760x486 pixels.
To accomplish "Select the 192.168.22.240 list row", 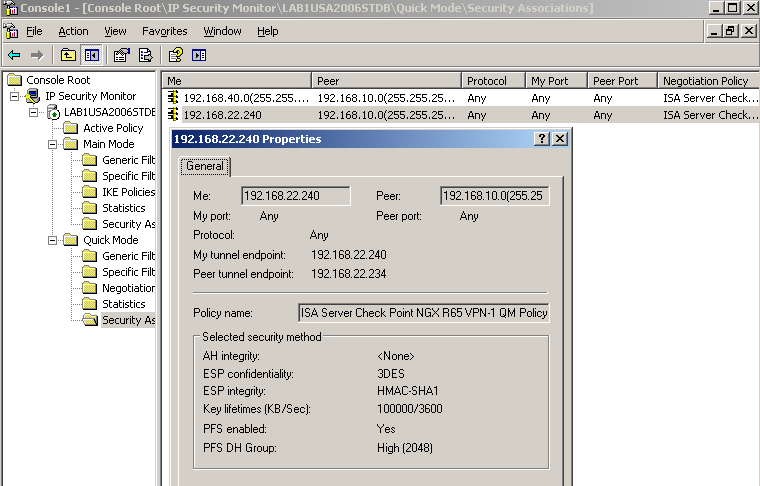I will coord(461,115).
